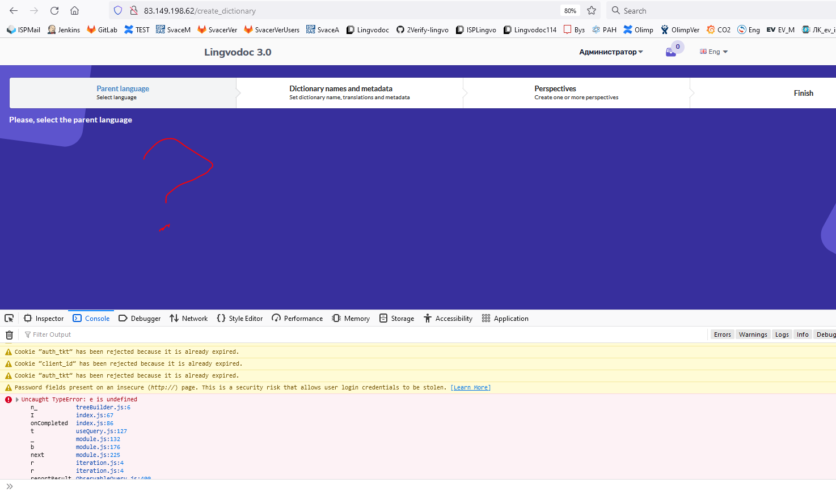Click the console input prompt chevrons
Viewport: 836px width, 504px height.
[x=9, y=486]
